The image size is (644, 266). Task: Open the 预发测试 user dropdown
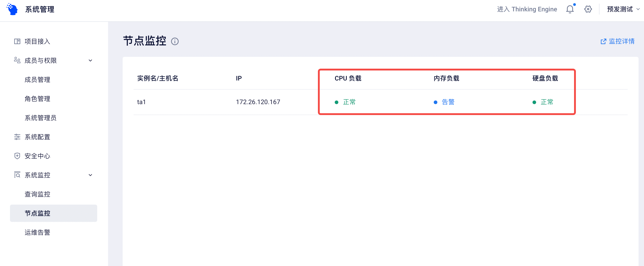[x=623, y=9]
